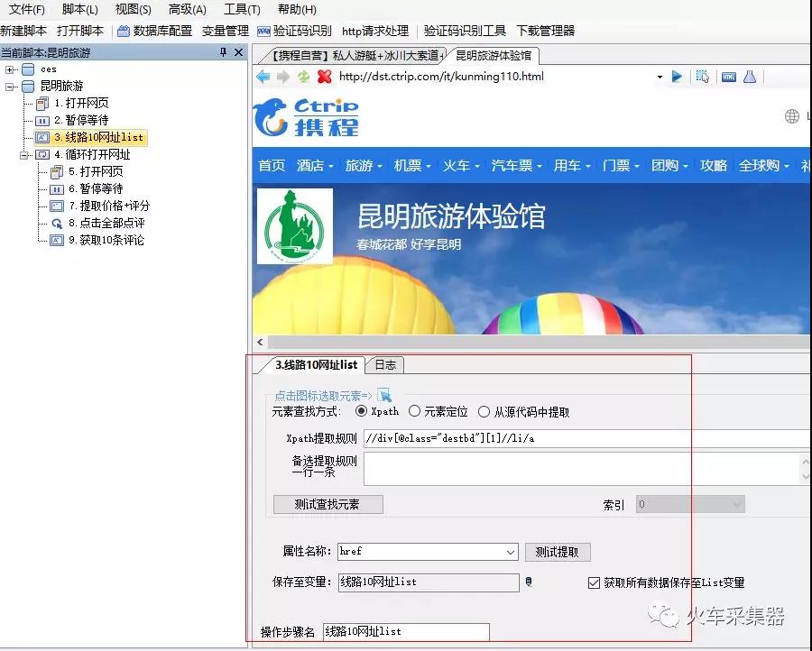This screenshot has width=812, height=651.
Task: Open the 帮助(H) menu
Action: click(297, 9)
